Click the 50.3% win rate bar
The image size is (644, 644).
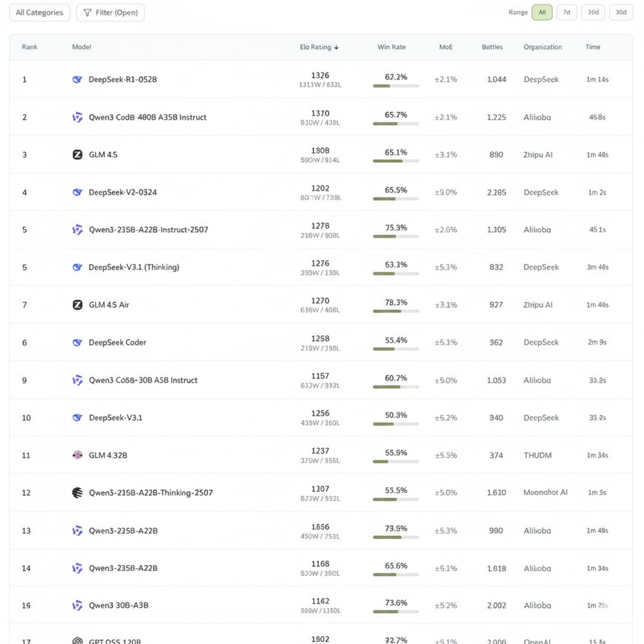point(396,424)
